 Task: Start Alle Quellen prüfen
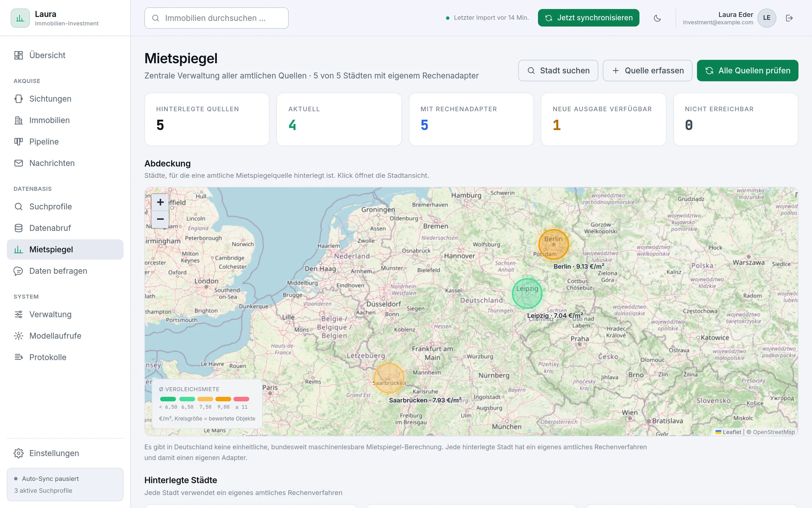(747, 70)
